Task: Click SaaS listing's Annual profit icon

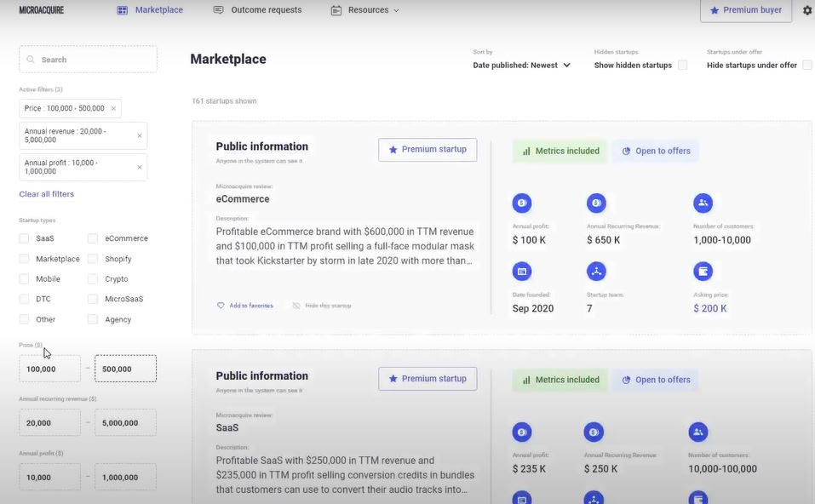Action: click(x=522, y=432)
